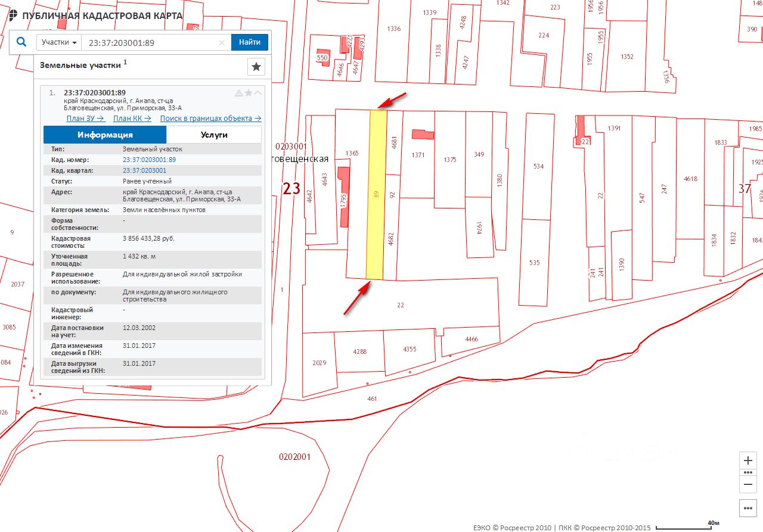Click parcel 4618 on the map
This screenshot has height=532, width=763.
point(690,179)
